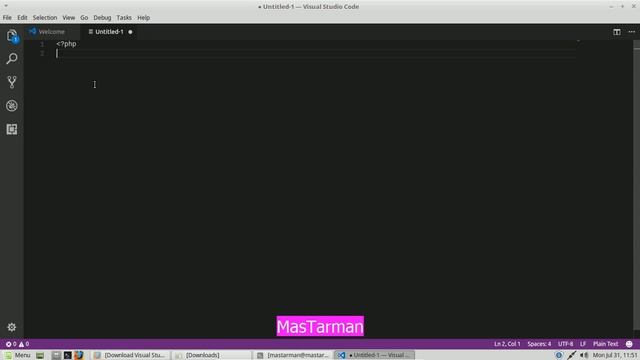Image resolution: width=640 pixels, height=360 pixels.
Task: Open the file manager from the taskbar launcher
Action: 56,355
